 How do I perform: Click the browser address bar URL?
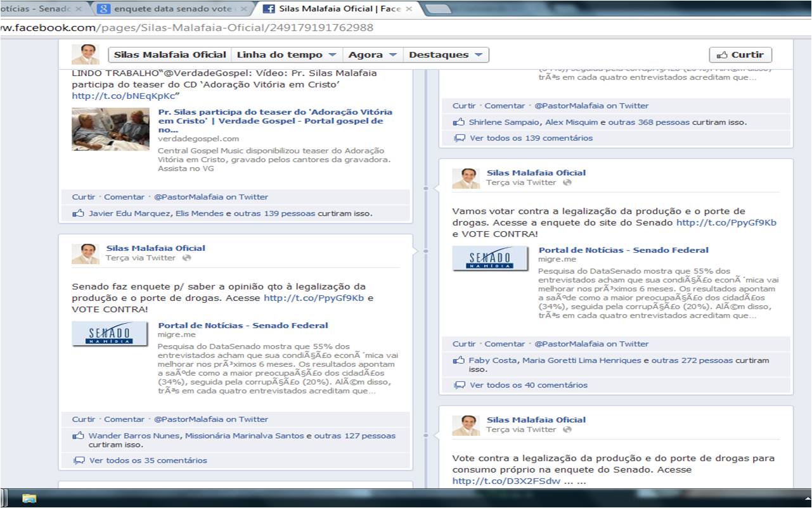[188, 28]
